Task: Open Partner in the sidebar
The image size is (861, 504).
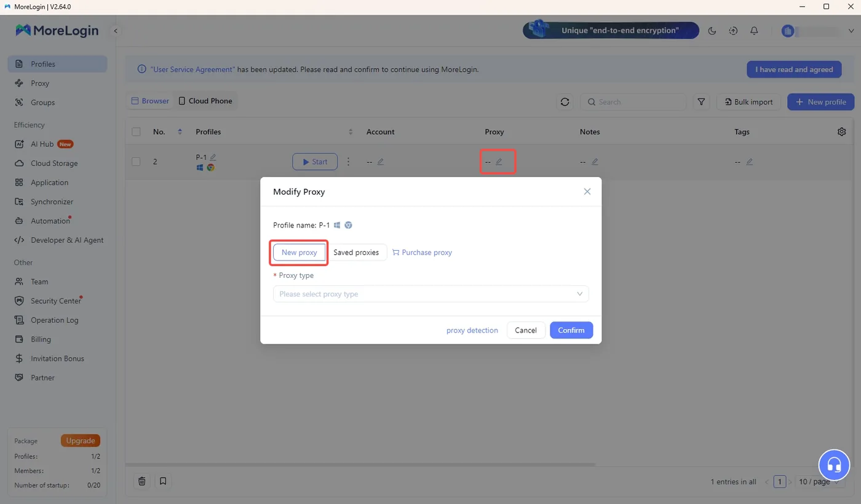Action: (x=57, y=377)
